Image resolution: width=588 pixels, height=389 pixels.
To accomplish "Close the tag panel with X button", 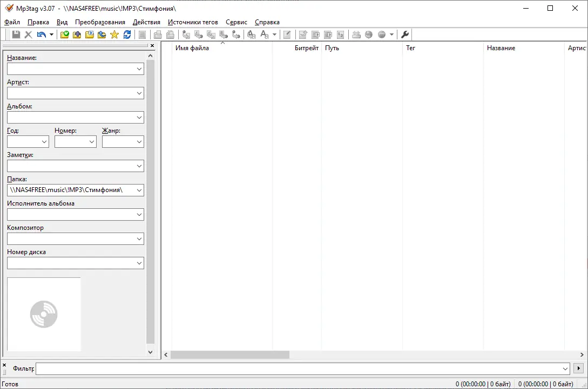I will (152, 46).
